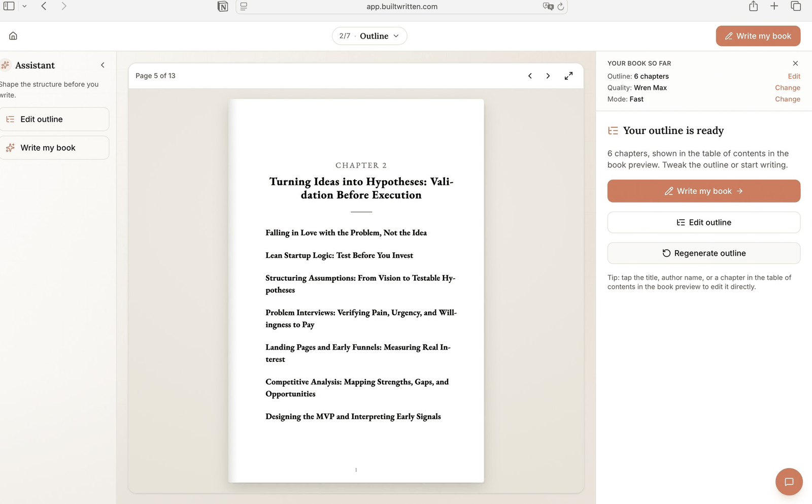Click the sidebar menu dropdown arrow
Image resolution: width=812 pixels, height=504 pixels.
pyautogui.click(x=24, y=6)
